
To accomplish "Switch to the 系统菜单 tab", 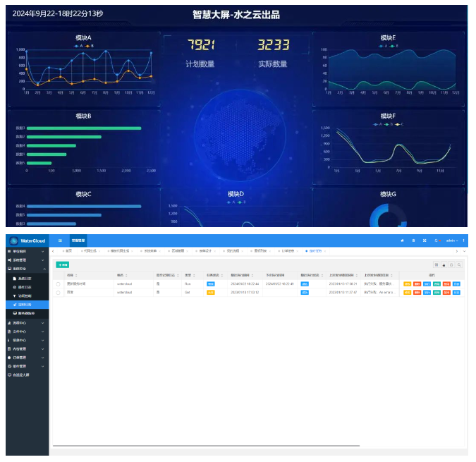I will click(150, 251).
